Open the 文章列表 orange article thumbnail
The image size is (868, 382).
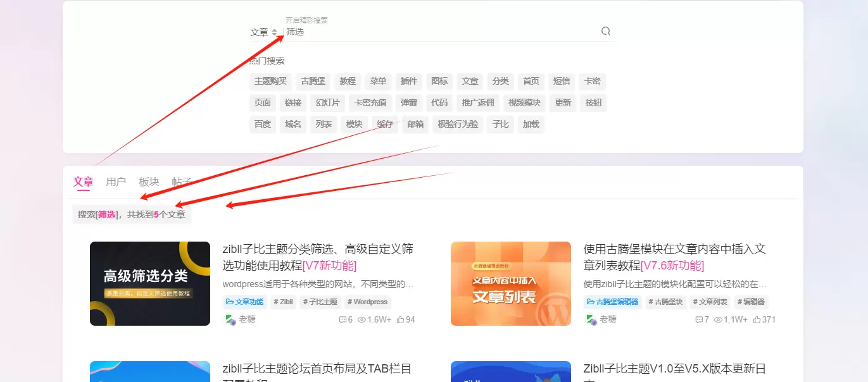[511, 283]
